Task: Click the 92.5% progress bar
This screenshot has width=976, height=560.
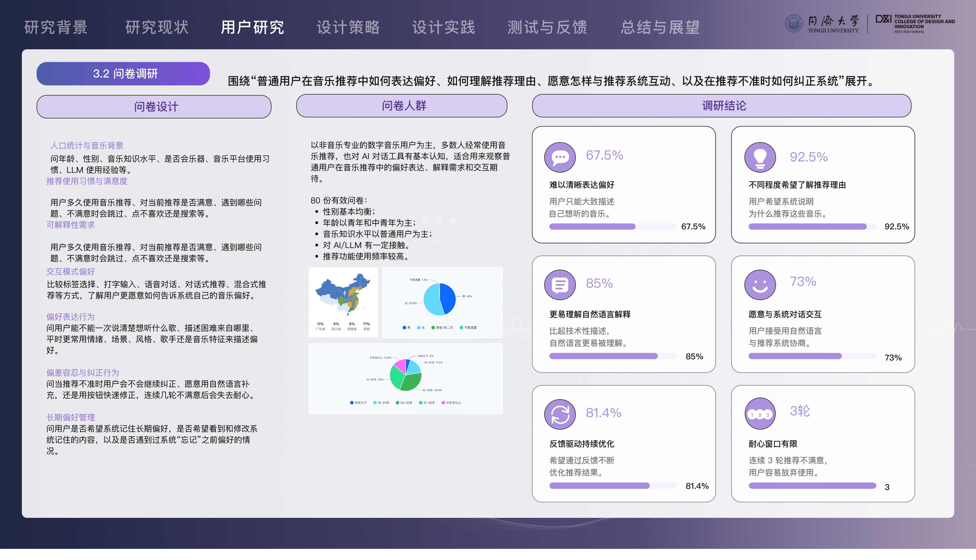Action: tap(812, 227)
